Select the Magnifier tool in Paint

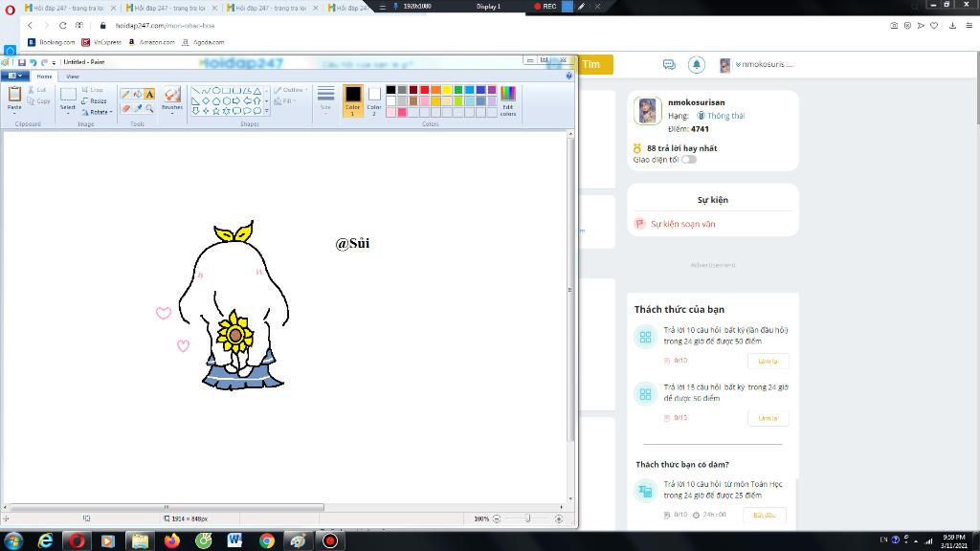(149, 108)
